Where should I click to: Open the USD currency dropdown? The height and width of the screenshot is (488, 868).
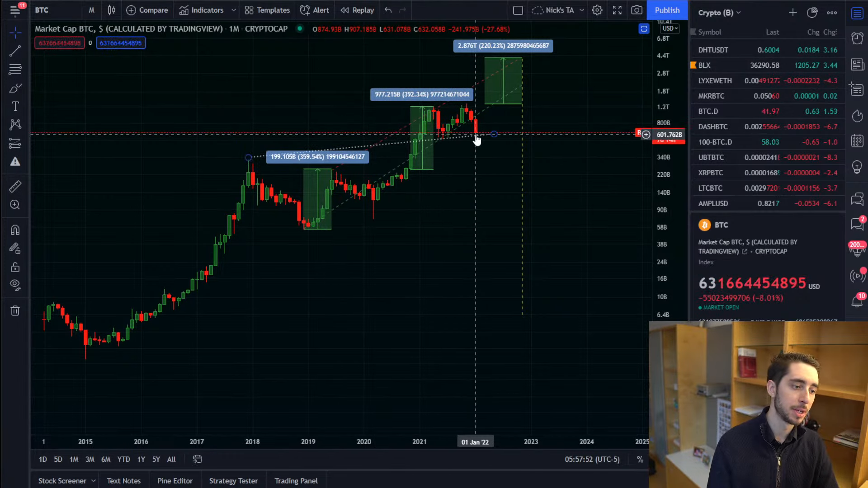coord(670,28)
